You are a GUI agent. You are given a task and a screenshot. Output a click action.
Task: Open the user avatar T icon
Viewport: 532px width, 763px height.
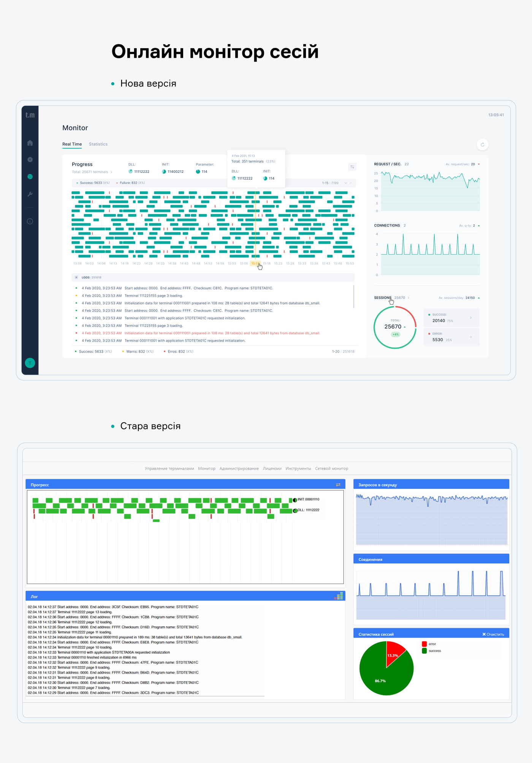point(30,363)
